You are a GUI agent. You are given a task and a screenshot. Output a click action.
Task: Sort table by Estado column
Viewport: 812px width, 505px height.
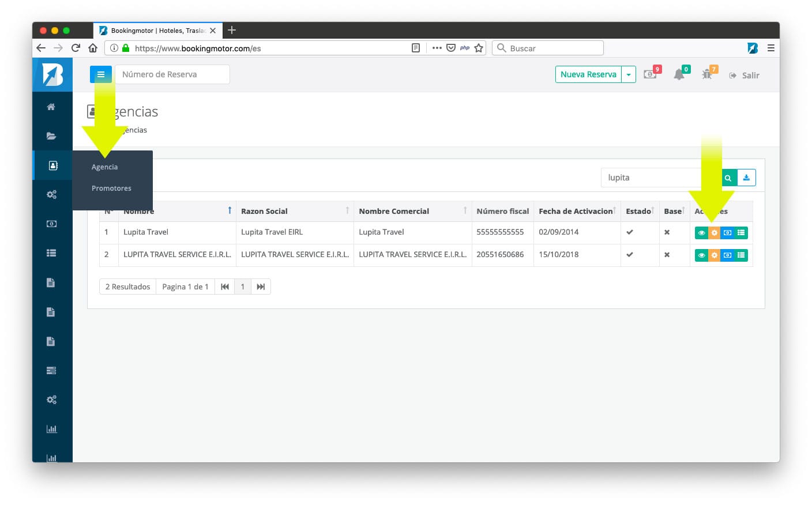(x=640, y=211)
